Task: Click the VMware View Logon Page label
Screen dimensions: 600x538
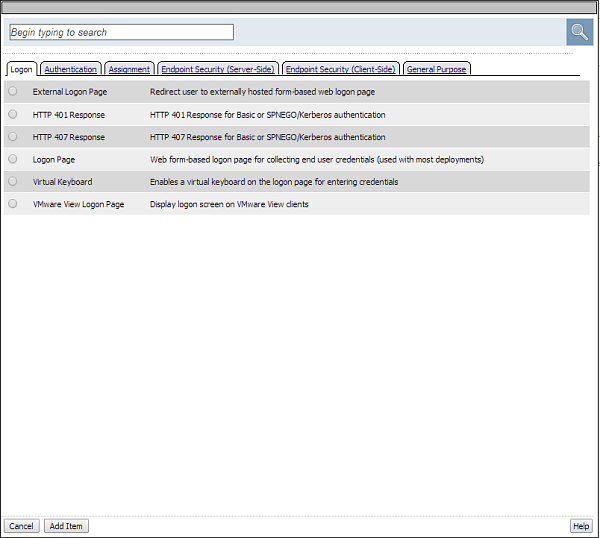Action: click(78, 204)
